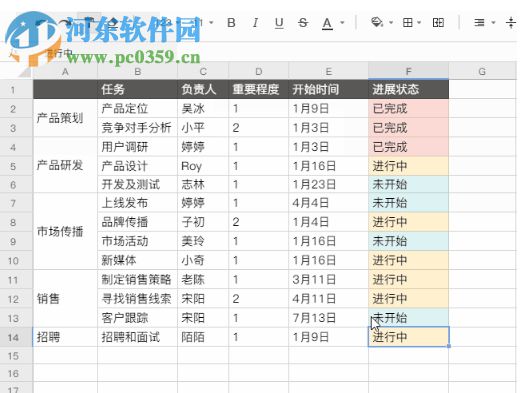Click the 重要程度 header cell
520x393 pixels.
[x=259, y=89]
